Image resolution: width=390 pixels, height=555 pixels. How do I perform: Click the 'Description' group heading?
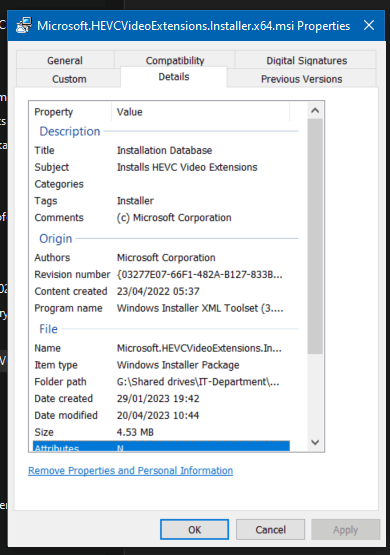click(70, 131)
